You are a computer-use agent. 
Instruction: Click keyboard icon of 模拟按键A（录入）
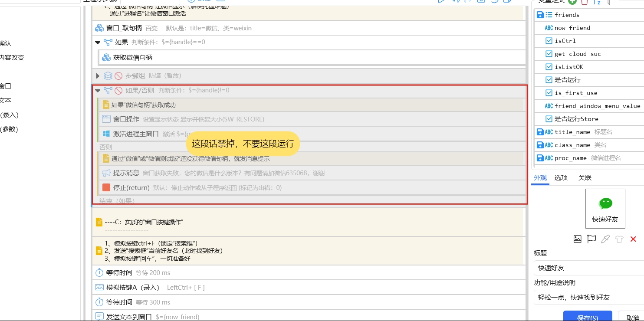click(99, 288)
